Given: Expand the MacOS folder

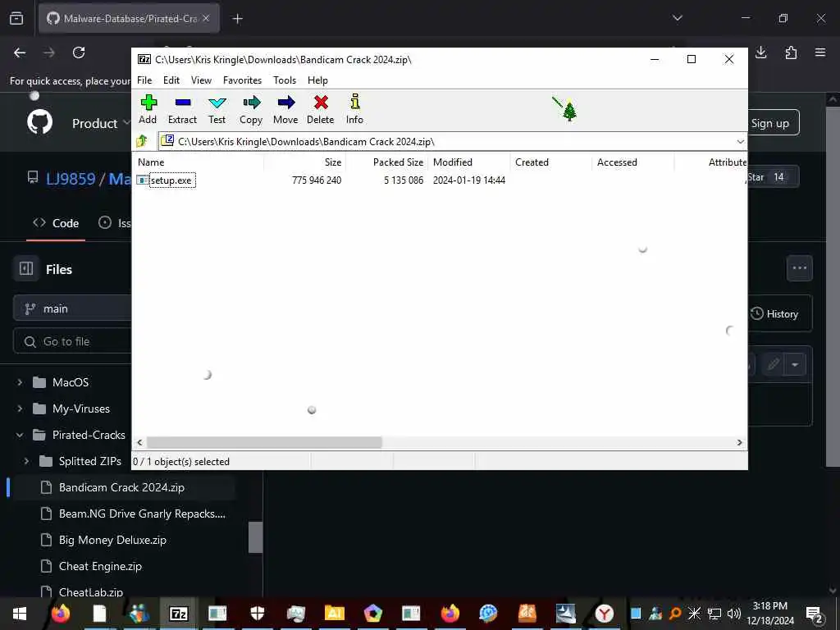Looking at the screenshot, I should coord(20,382).
